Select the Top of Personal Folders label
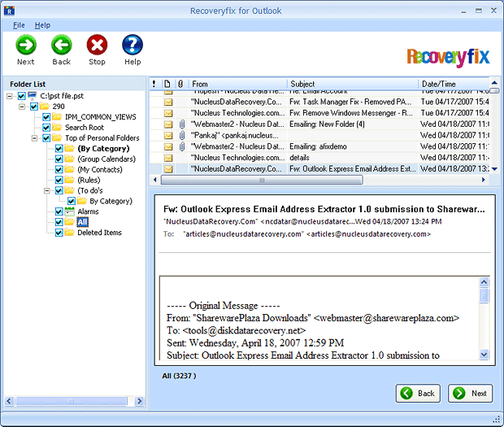 [102, 138]
